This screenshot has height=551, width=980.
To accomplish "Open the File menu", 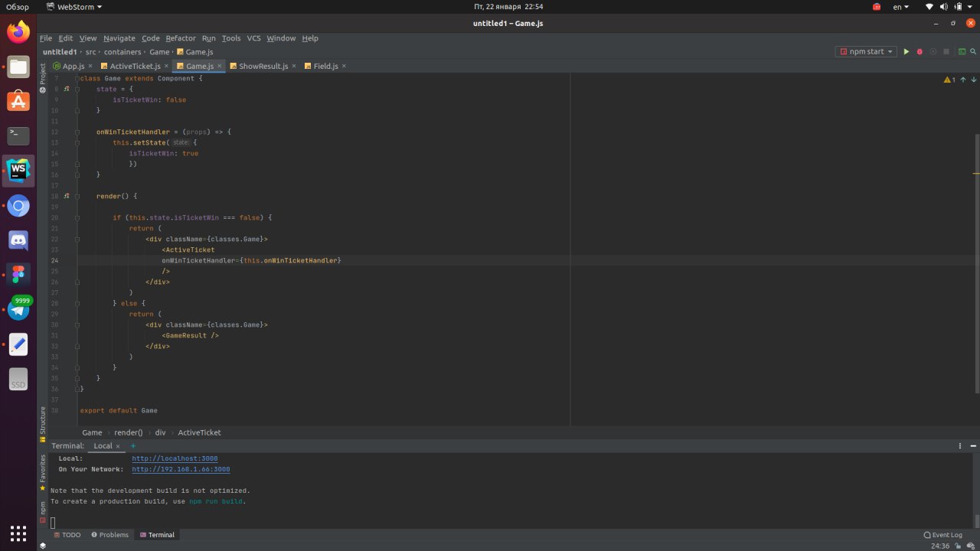I will pos(46,38).
